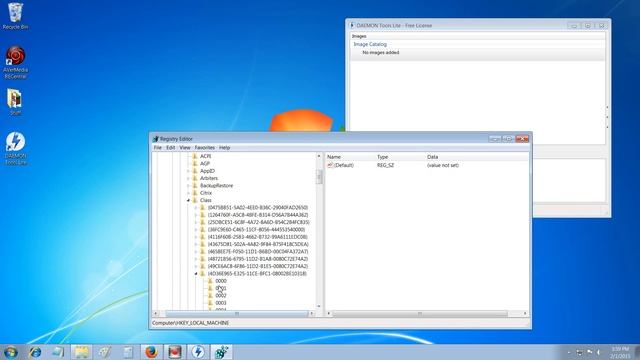
Task: Collapse the {4D36E965-E325-11CE-BFC1-08002BE10318} key
Action: [196, 274]
